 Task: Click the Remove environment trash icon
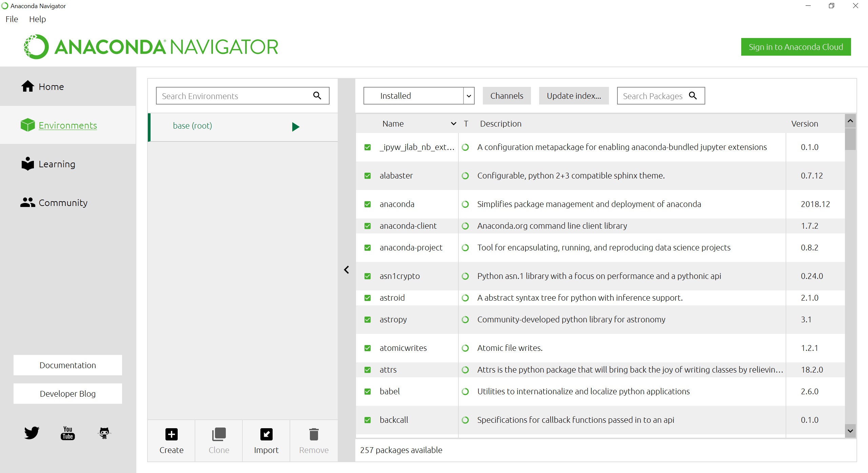tap(314, 434)
